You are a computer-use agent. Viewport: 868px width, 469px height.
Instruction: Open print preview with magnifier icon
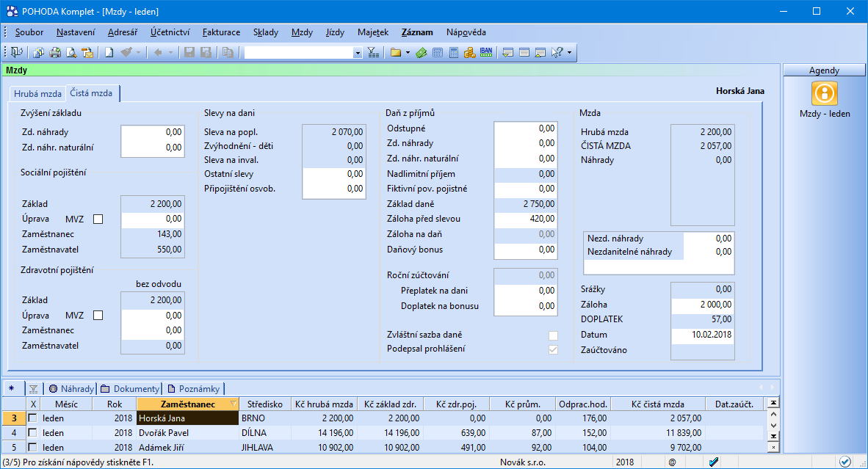click(x=71, y=53)
